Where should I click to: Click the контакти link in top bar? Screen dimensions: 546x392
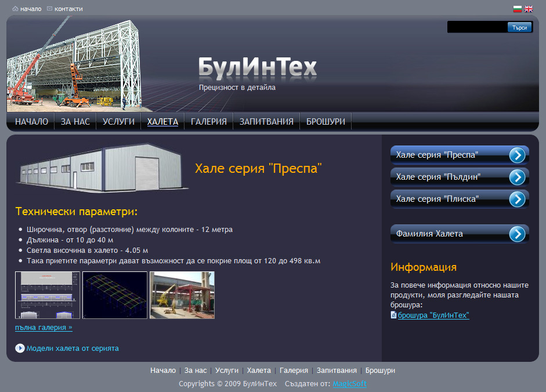coord(68,9)
